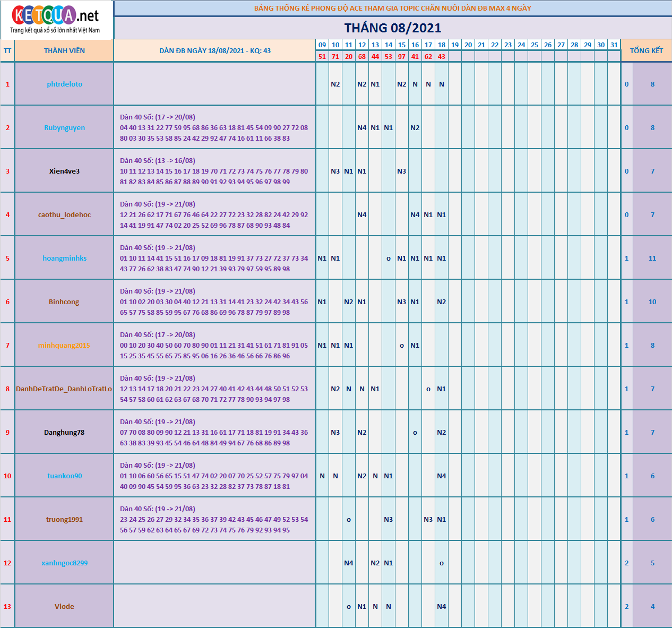This screenshot has height=628, width=672.
Task: Select the title 'BẢNG THỐNG KÊ PHONG ĐỘ ACE' banner text
Action: click(x=393, y=8)
